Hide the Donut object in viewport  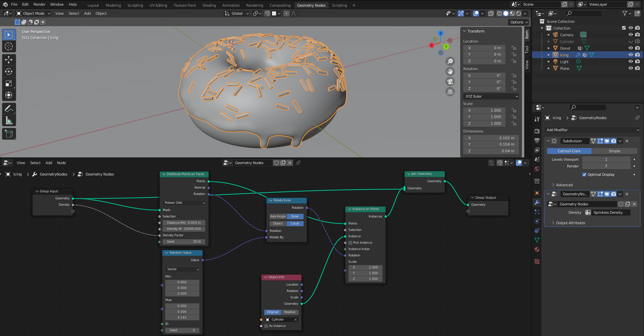pyautogui.click(x=631, y=48)
